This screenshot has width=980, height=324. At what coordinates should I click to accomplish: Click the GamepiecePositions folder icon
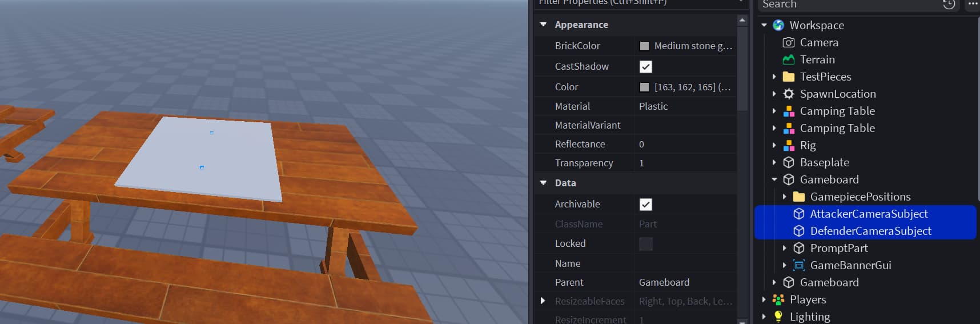point(799,197)
